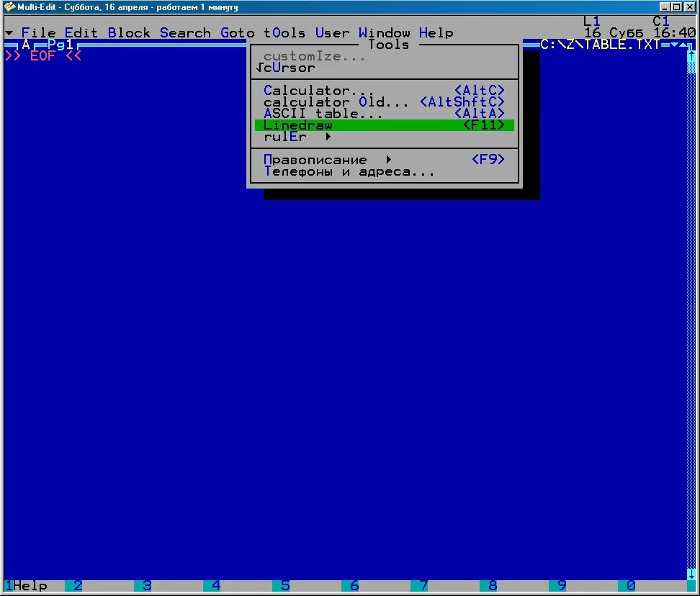Viewport: 700px width, 596px height.
Task: Click the C:\Z\TABLE.TXT window title
Action: coord(600,45)
